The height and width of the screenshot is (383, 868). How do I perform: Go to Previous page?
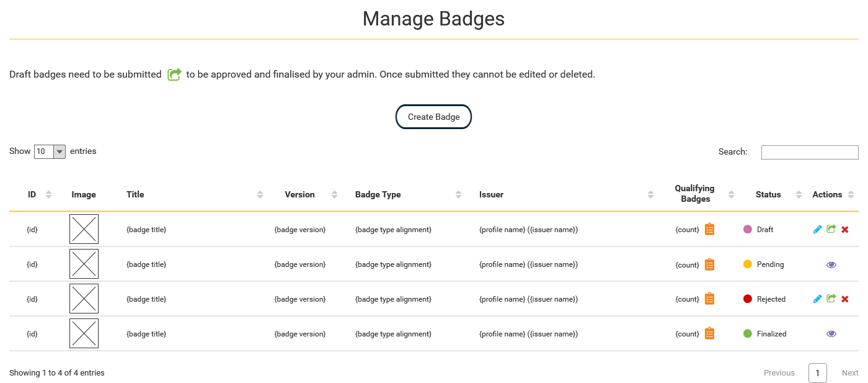click(779, 373)
